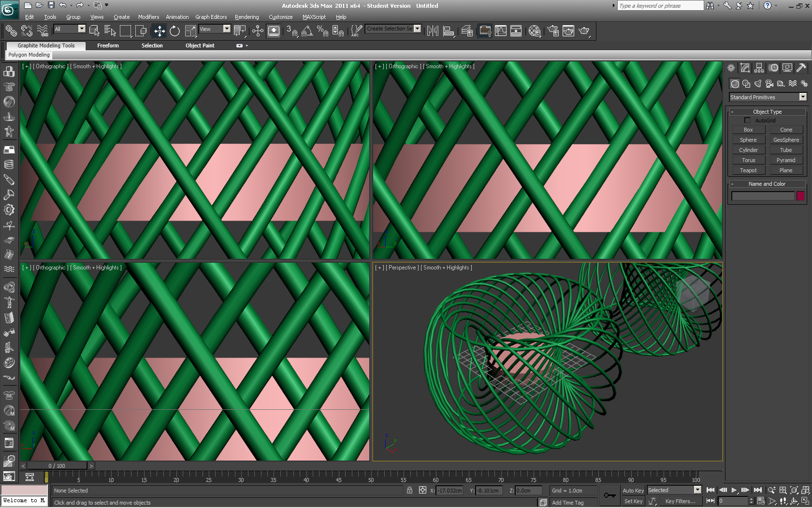812x508 pixels.
Task: Open Select by Name dialog
Action: pyautogui.click(x=110, y=31)
